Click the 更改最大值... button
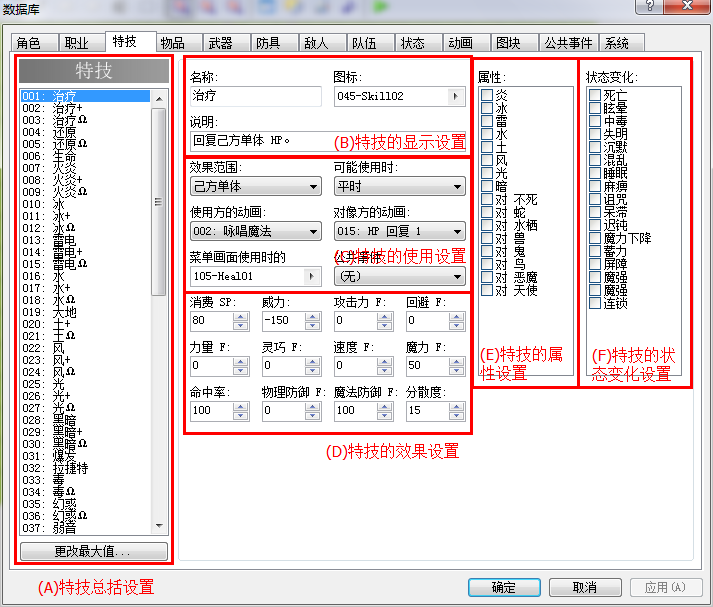The image size is (713, 607). 94,552
